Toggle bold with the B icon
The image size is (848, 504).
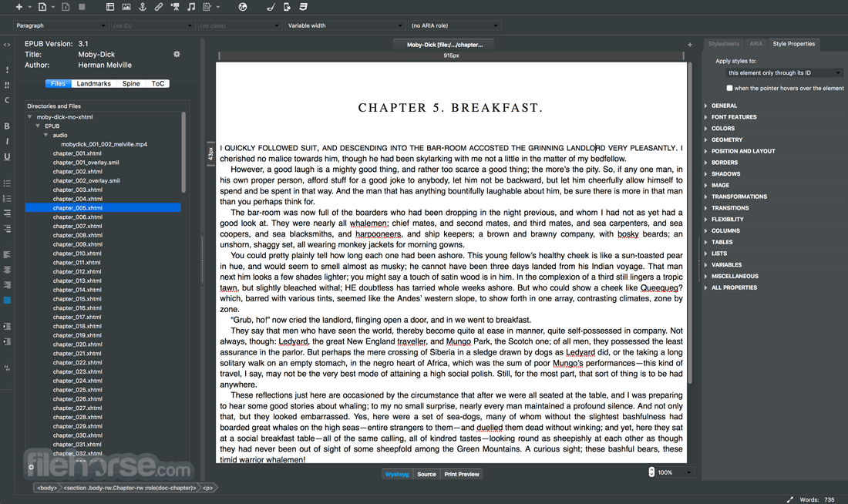[x=7, y=126]
